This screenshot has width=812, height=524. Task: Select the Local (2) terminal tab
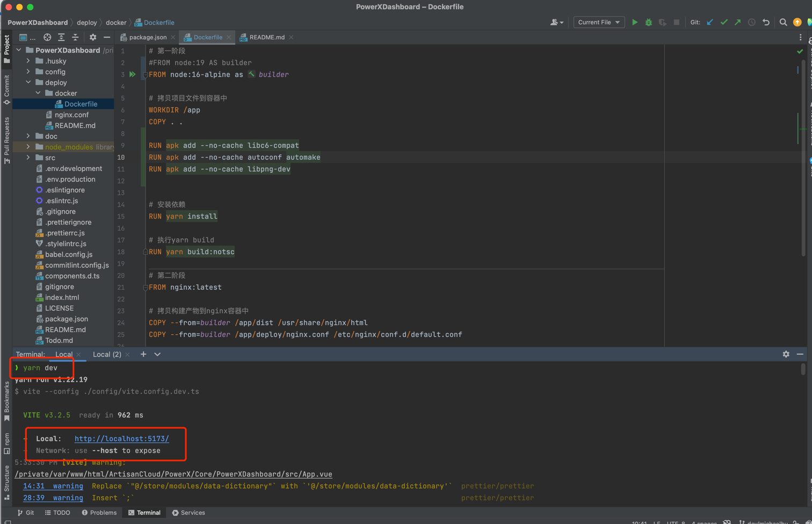[107, 354]
